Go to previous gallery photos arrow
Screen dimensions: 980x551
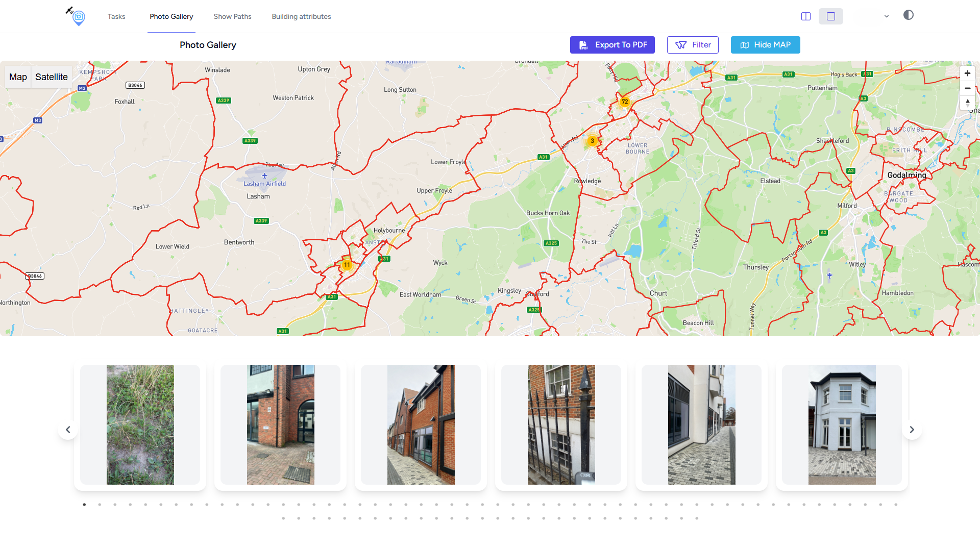pos(68,430)
